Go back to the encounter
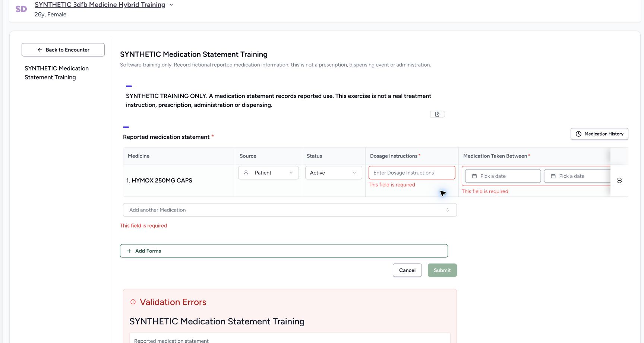The image size is (644, 343). (63, 50)
